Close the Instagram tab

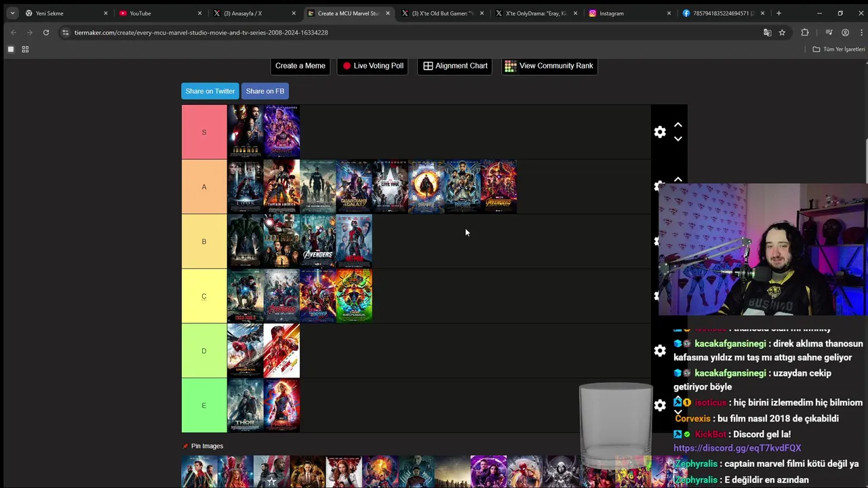click(x=669, y=13)
